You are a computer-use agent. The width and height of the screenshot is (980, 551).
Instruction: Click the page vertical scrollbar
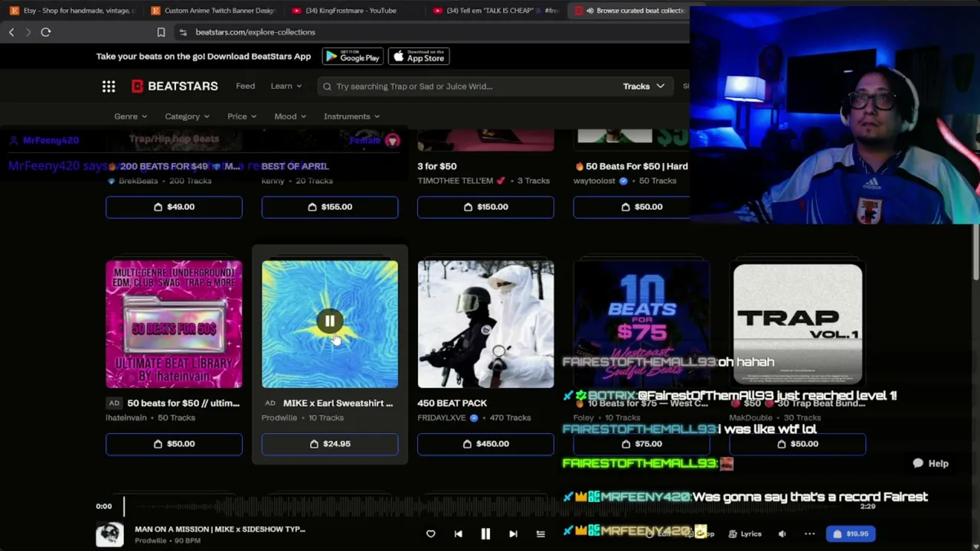975,253
